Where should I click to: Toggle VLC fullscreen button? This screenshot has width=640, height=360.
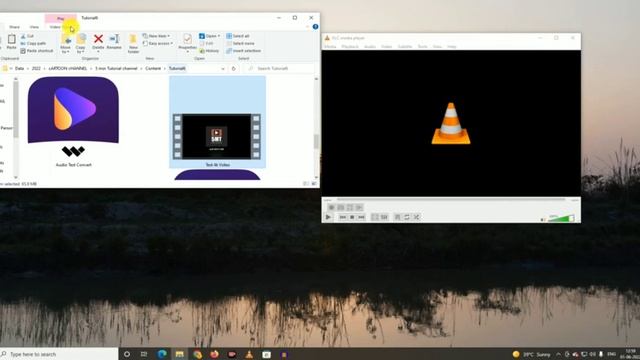(375, 217)
